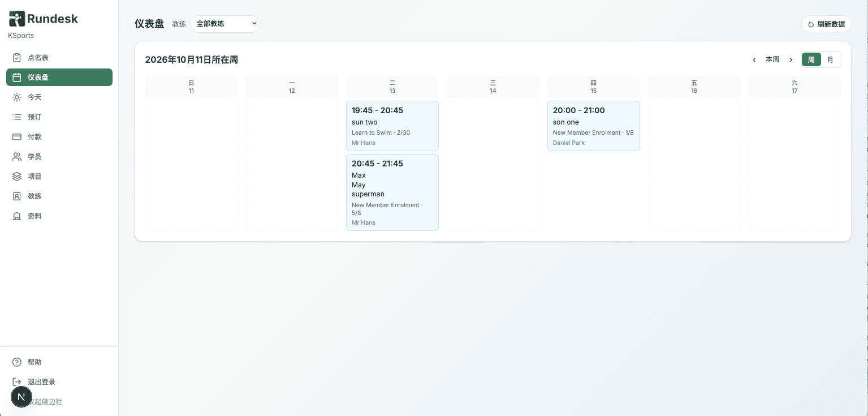The image size is (868, 416).
Task: Go to next week arrow
Action: (x=791, y=59)
